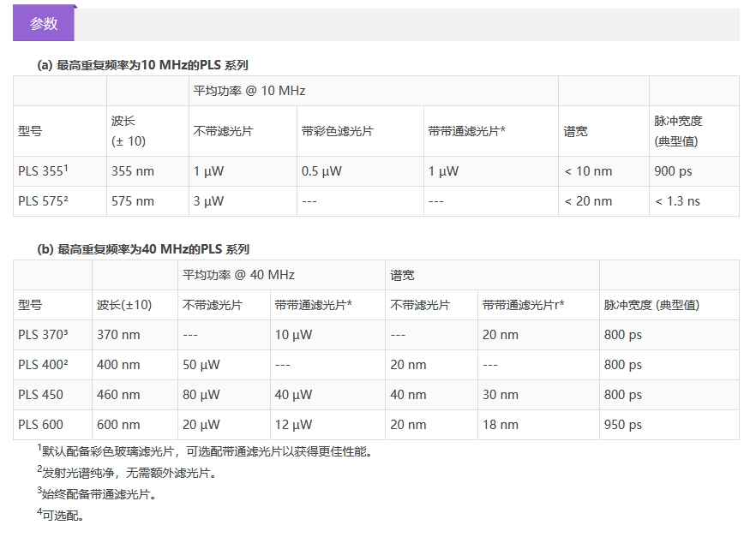
Task: Click the 18 nm spectral width value
Action: coord(501,425)
